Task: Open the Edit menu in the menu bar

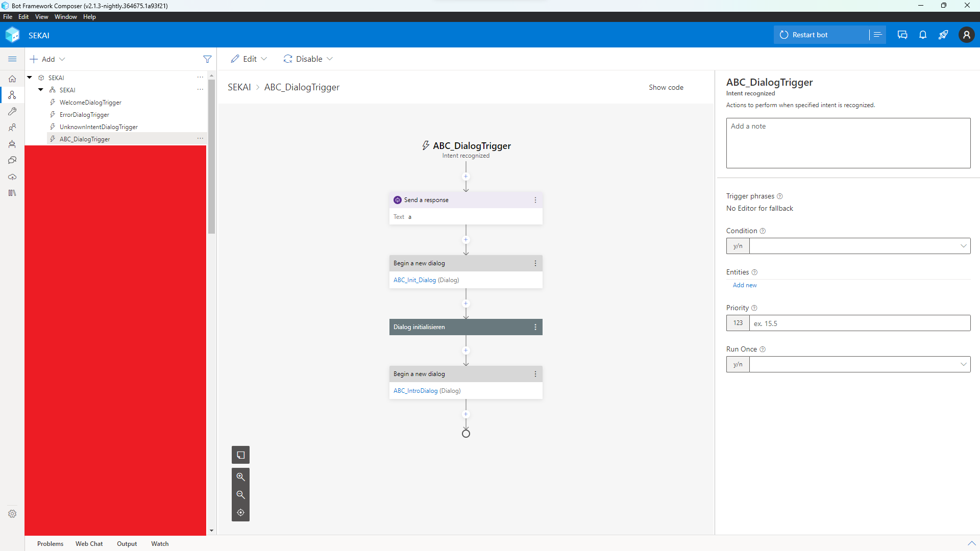Action: coord(23,16)
